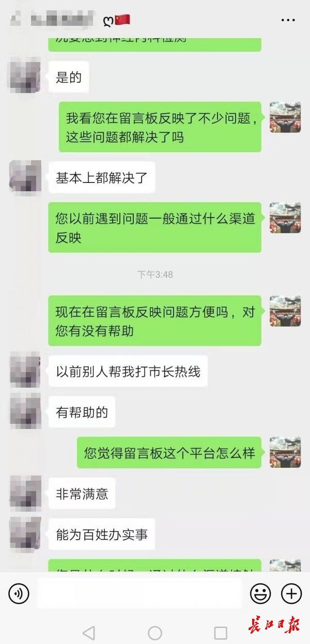The width and height of the screenshot is (310, 644).
Task: Open the plus attachment menu
Action: tap(291, 593)
